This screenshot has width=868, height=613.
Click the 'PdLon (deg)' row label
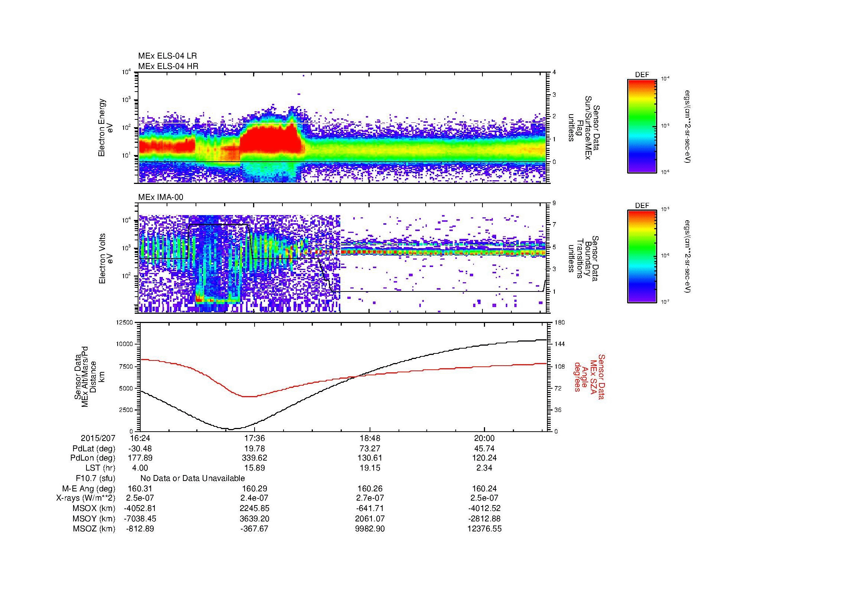tap(93, 458)
